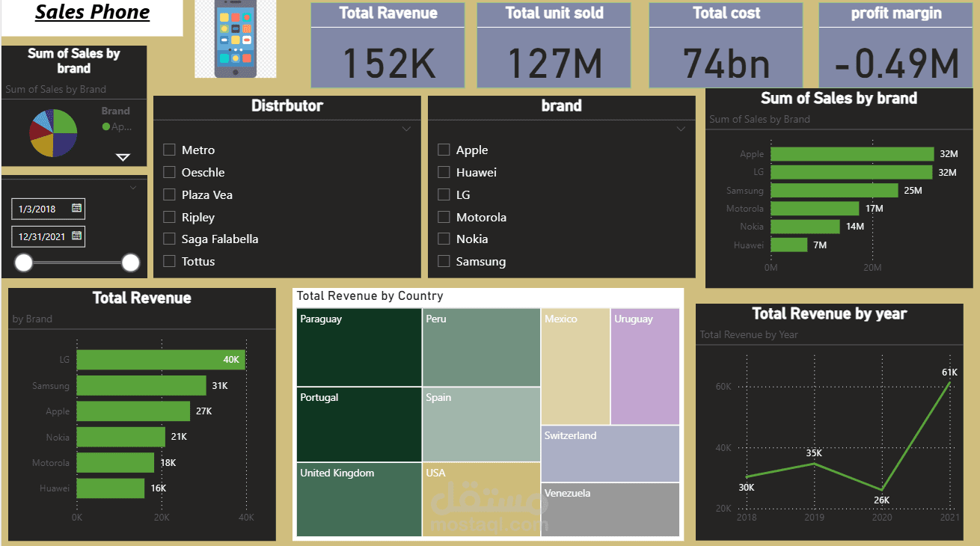Image resolution: width=980 pixels, height=546 pixels.
Task: Click the LG 32M sales bar
Action: (852, 172)
